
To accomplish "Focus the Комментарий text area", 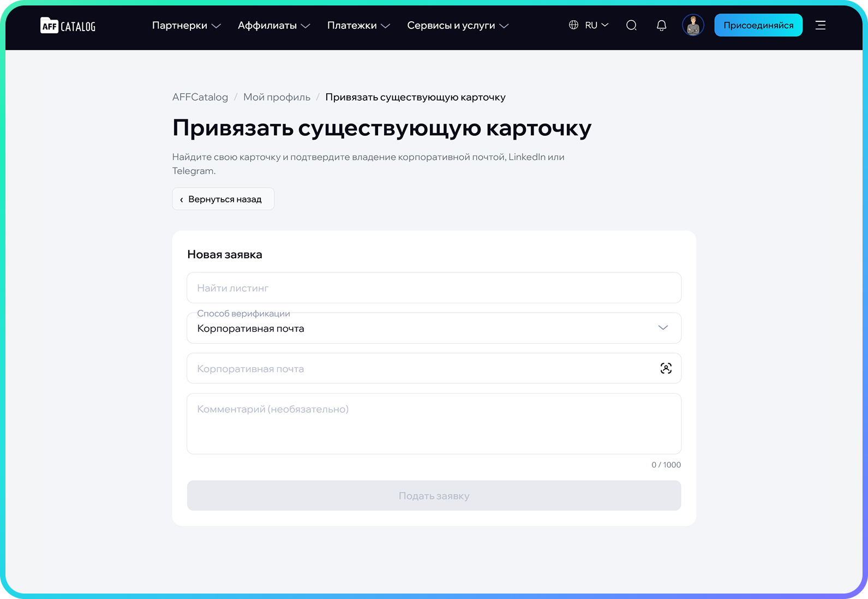I will tap(434, 423).
